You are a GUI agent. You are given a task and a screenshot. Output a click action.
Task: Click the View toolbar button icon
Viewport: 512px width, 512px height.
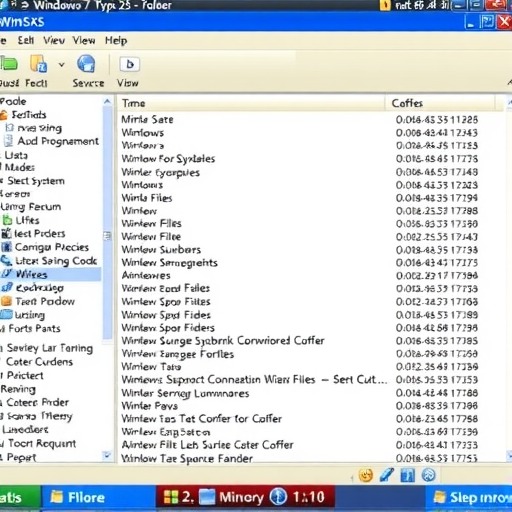coord(130,64)
